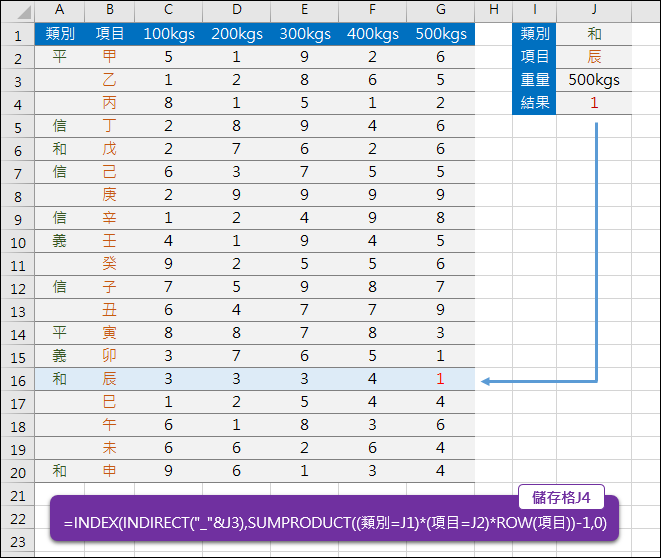Click item 辛 in column B
Image resolution: width=661 pixels, height=558 pixels.
[110, 217]
